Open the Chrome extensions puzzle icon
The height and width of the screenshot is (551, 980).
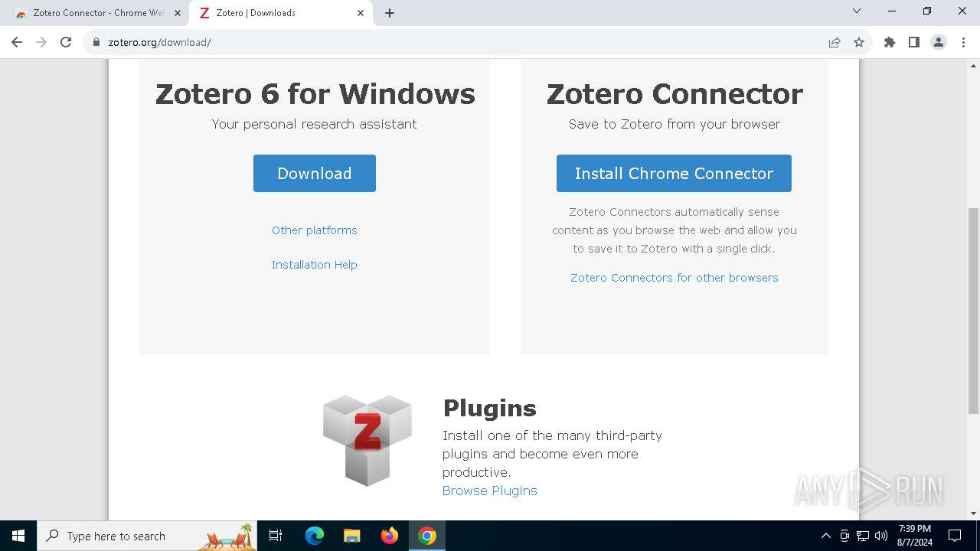pyautogui.click(x=890, y=42)
